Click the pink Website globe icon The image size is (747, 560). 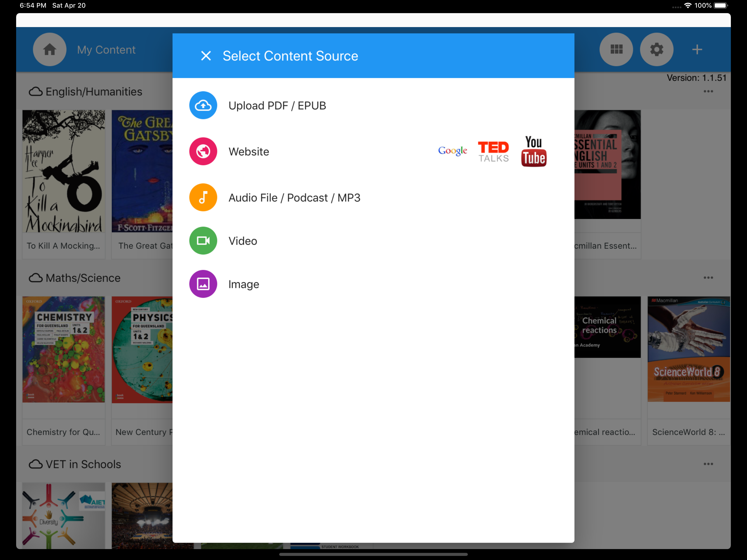point(203,151)
